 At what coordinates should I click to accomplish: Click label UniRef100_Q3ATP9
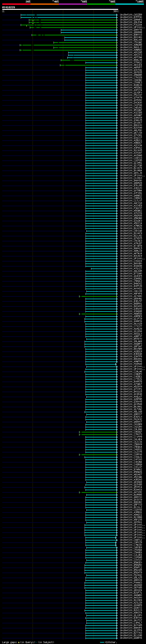[x=131, y=356]
